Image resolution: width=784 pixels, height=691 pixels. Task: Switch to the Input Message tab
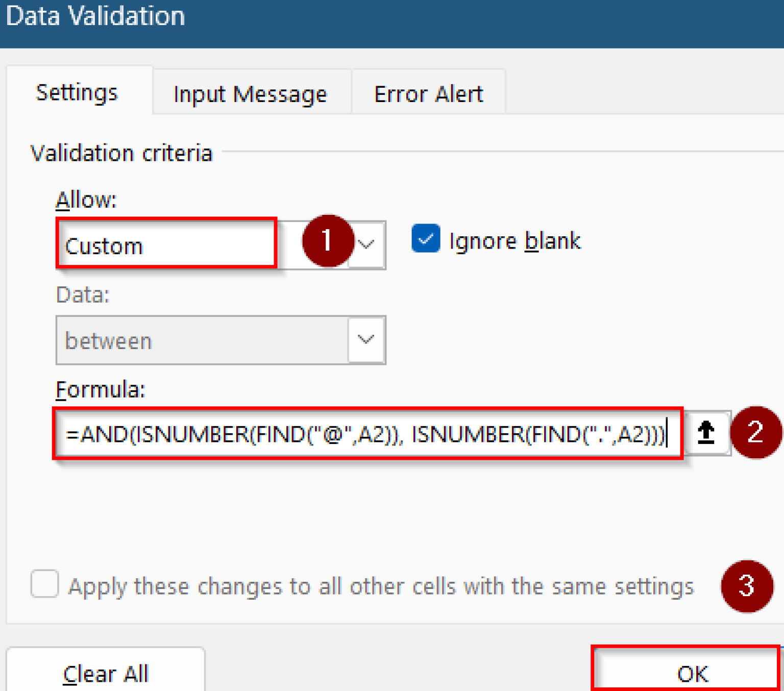click(x=250, y=94)
